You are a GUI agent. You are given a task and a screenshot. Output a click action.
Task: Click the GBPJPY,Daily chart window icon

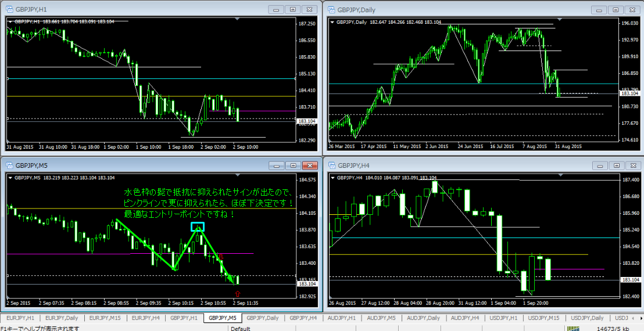[331, 9]
